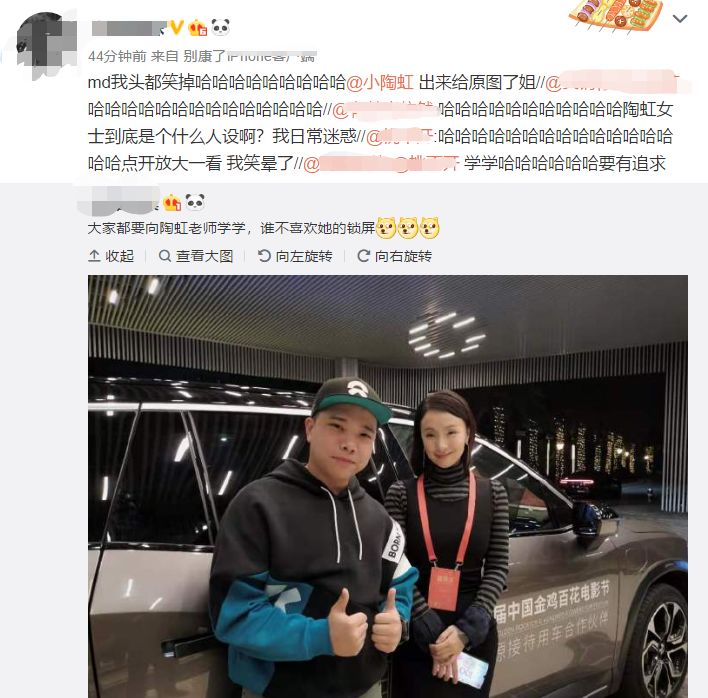This screenshot has width=708, height=698.
Task: Open the post options chevron dropdown
Action: point(680,19)
